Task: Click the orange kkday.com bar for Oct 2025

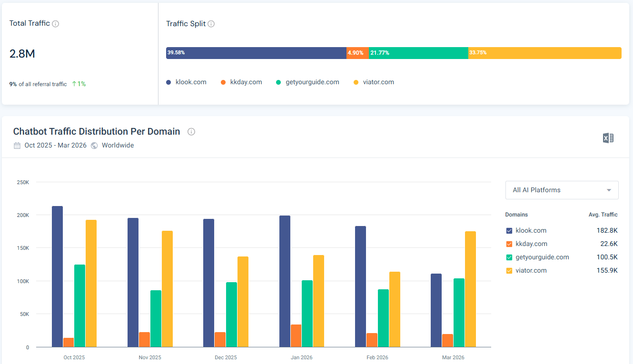Action: (x=69, y=343)
